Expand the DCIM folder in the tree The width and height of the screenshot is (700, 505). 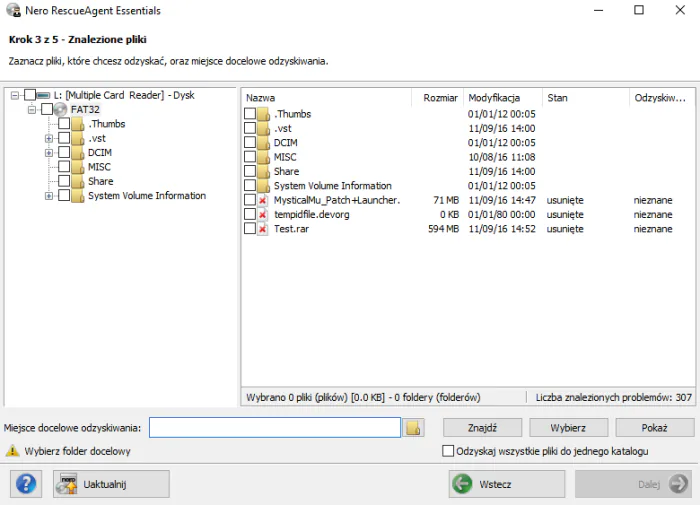(x=49, y=153)
